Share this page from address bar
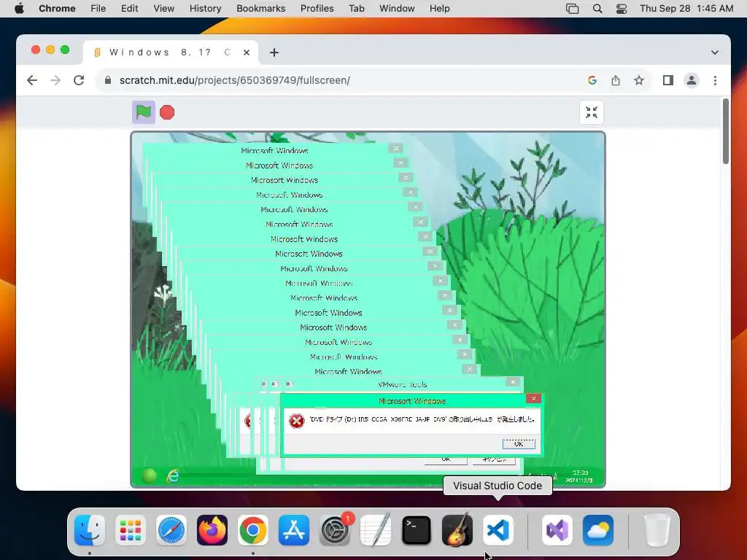The image size is (747, 560). 616,80
